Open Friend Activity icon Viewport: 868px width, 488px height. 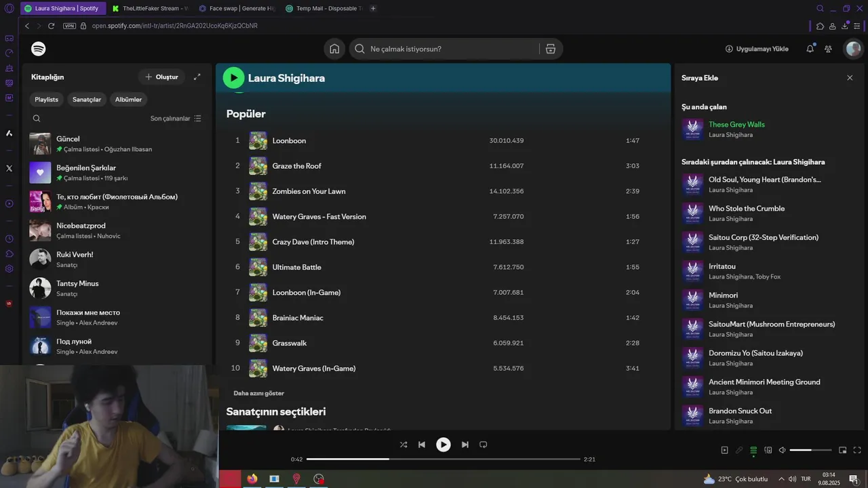click(x=828, y=49)
